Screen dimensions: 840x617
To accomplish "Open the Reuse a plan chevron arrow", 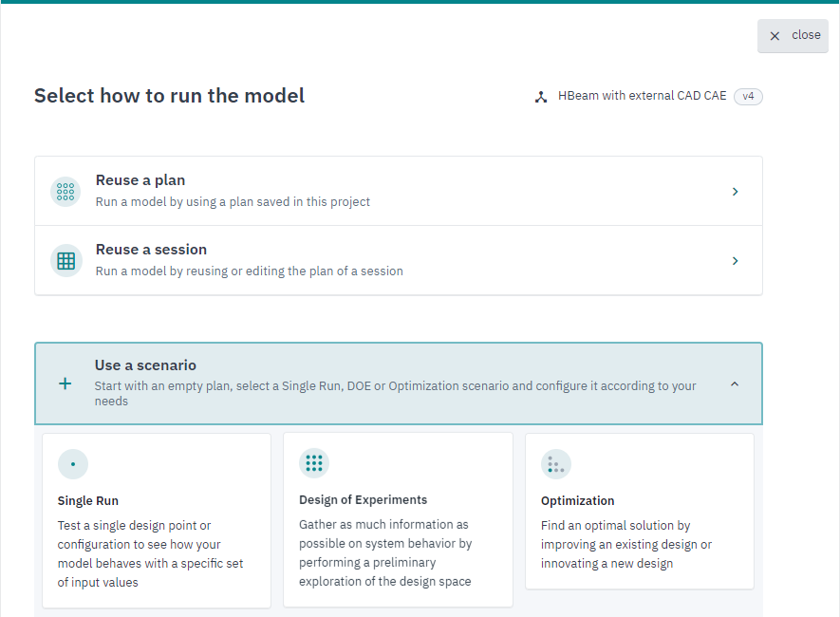I will click(x=735, y=192).
